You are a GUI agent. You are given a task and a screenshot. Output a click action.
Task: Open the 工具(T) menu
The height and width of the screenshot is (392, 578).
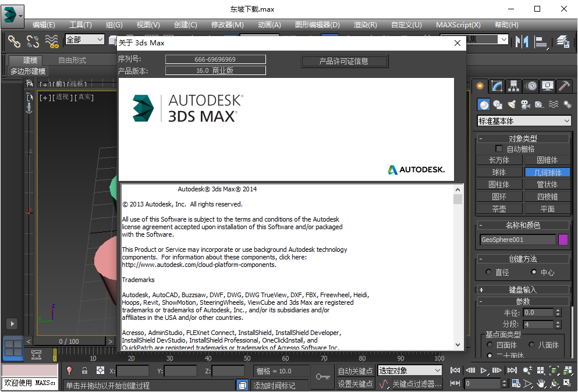click(80, 25)
